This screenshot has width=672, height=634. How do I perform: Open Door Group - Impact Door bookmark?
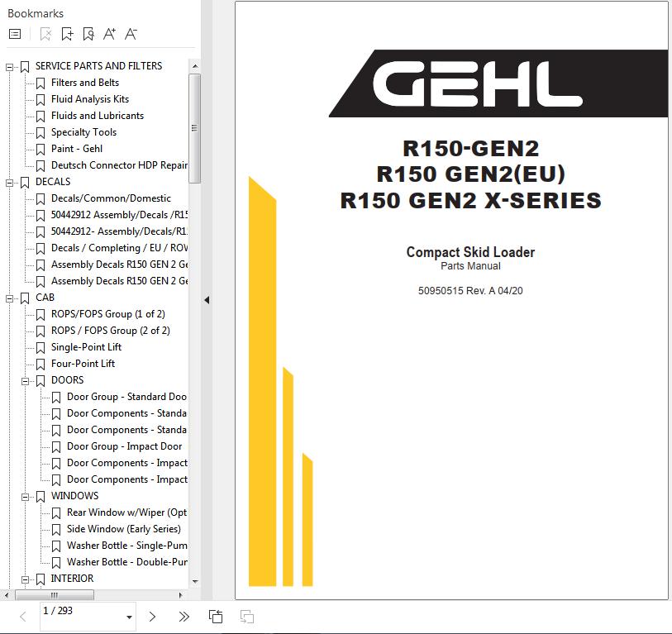[124, 446]
